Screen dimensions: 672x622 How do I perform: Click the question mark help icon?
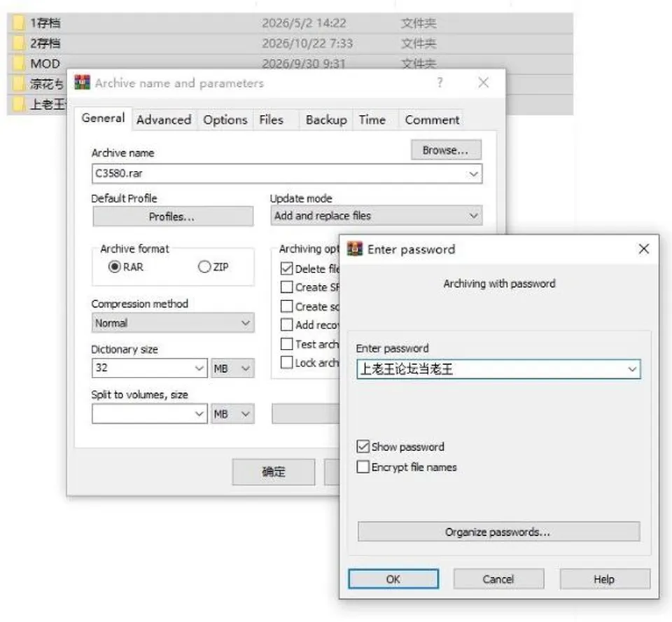[x=440, y=83]
